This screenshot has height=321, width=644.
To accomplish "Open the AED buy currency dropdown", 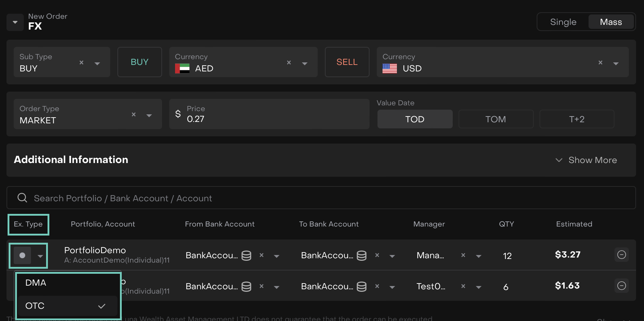I will coord(305,63).
